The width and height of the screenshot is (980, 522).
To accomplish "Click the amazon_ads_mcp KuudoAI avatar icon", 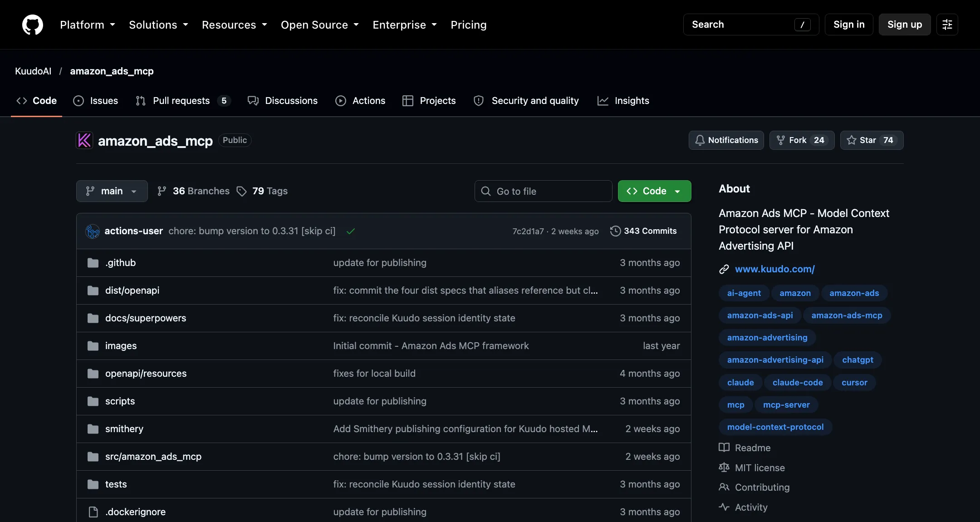I will pyautogui.click(x=84, y=140).
